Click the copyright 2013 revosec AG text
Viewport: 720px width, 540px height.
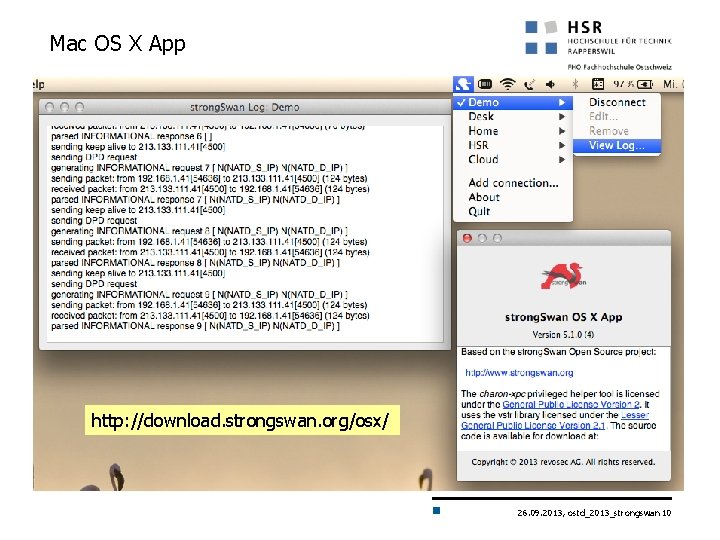tap(563, 462)
